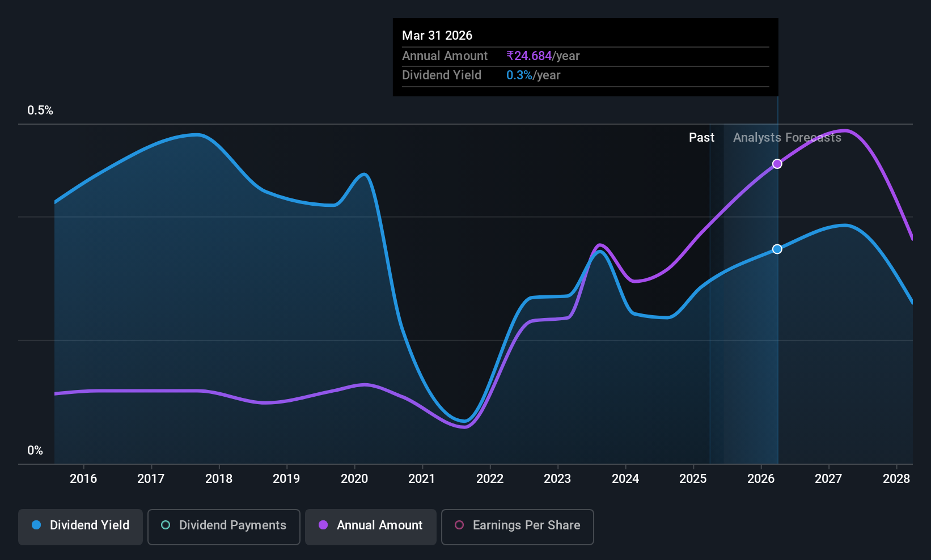Viewport: 931px width, 560px height.
Task: Click the 2020 x-axis label
Action: pos(354,479)
